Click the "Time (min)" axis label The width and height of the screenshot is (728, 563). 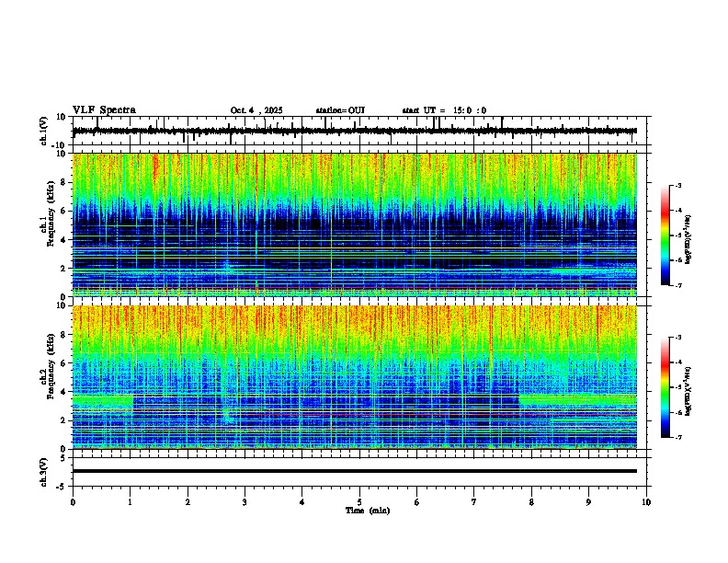[368, 511]
